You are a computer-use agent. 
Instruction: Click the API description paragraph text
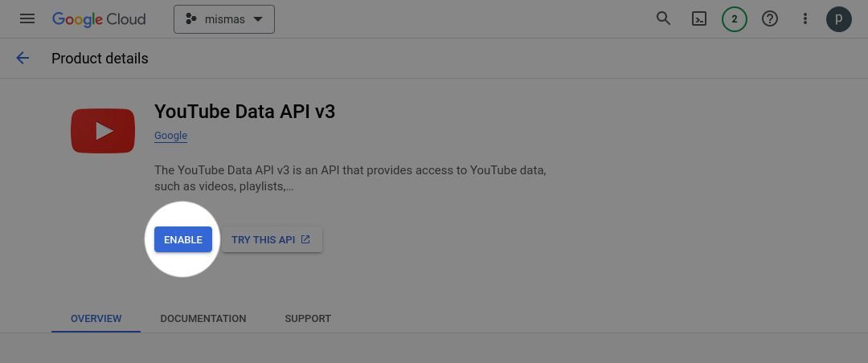[350, 178]
